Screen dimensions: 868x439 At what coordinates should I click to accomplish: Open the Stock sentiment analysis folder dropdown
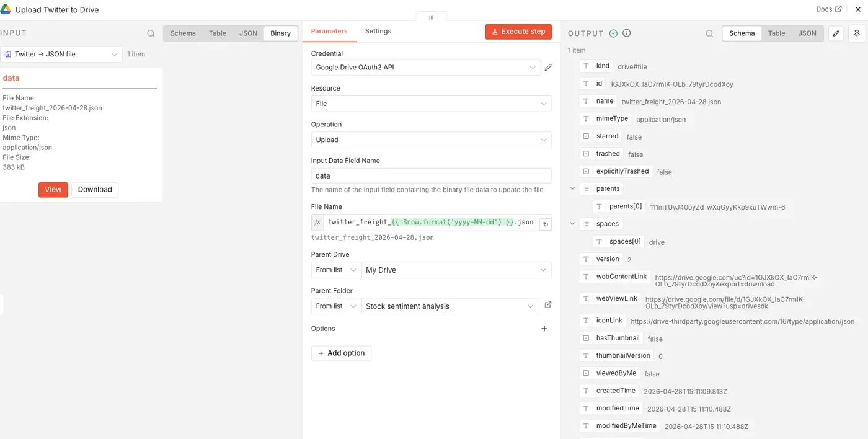point(451,306)
